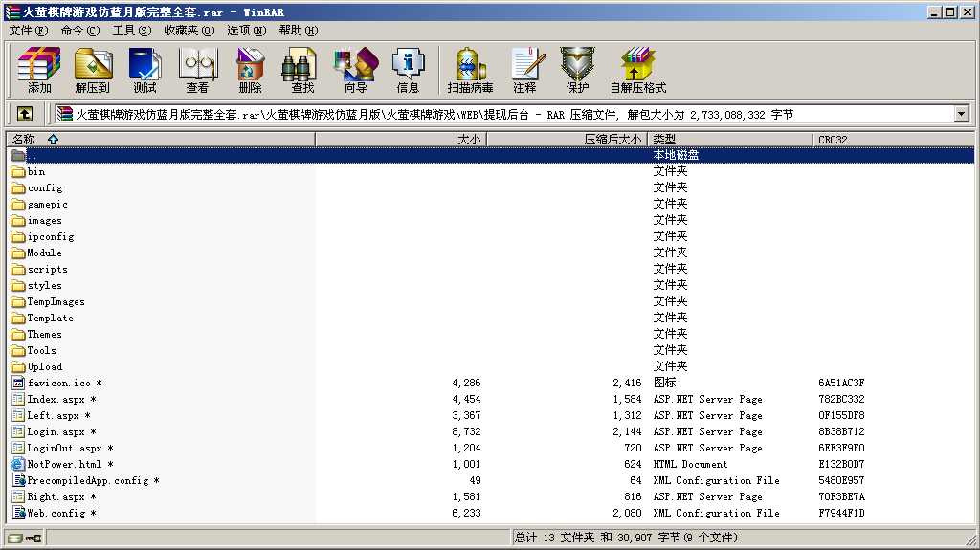Select the TempImages folder row
This screenshot has height=550, width=980.
pyautogui.click(x=491, y=302)
